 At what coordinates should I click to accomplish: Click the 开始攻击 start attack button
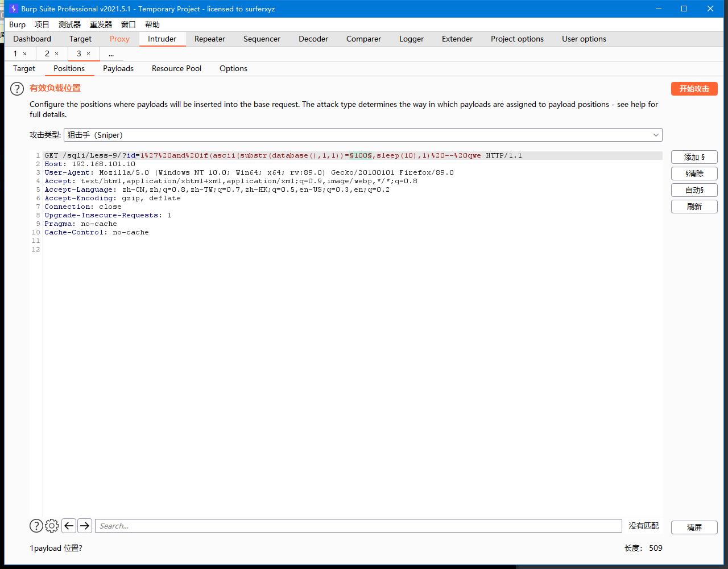(694, 89)
